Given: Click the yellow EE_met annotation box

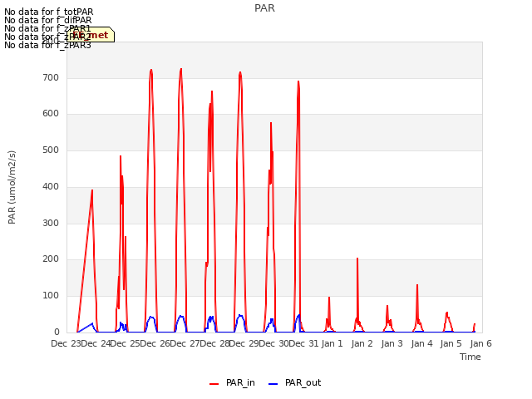Looking at the screenshot, I should click(91, 35).
